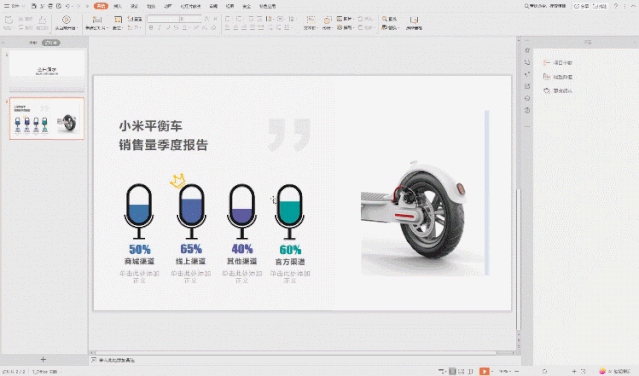Click the Share button at top right
The height and width of the screenshot is (376, 639).
click(582, 6)
